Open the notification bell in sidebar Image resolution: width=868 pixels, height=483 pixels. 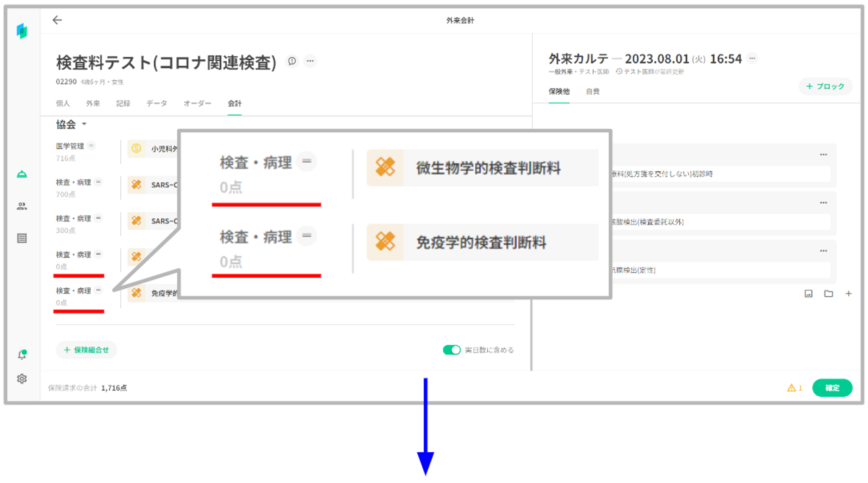[x=22, y=355]
